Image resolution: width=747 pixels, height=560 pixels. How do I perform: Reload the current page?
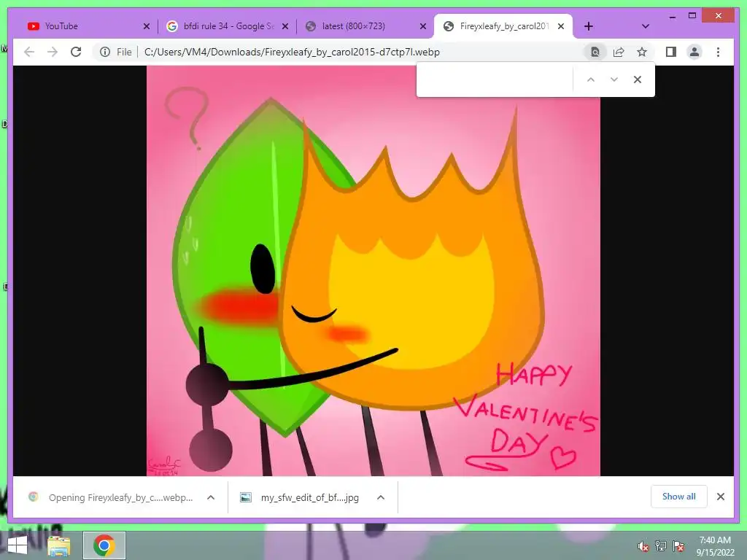click(76, 52)
